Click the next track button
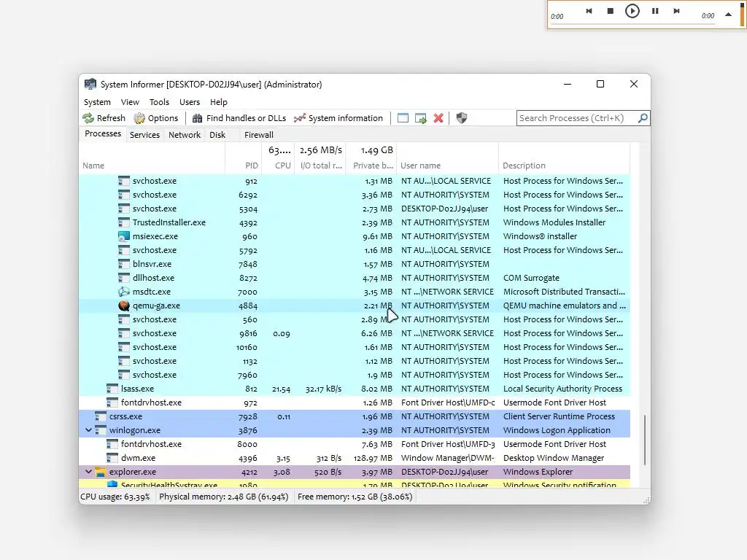Viewport: 747px width, 560px height. coord(676,11)
